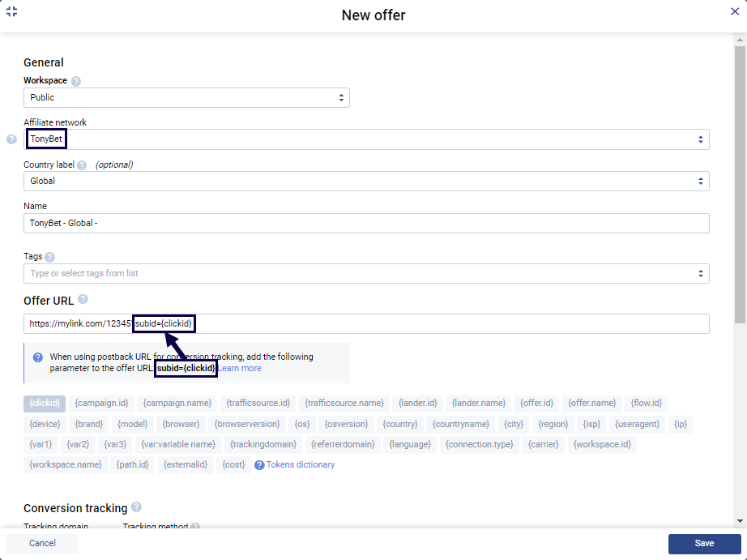Open the Learn more link
The width and height of the screenshot is (747, 560).
240,368
